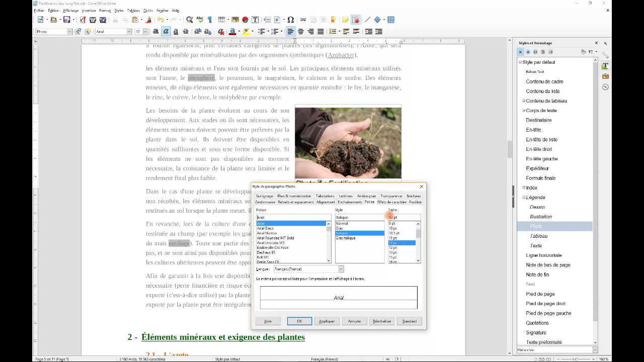Select Page Styles icon in sidebar

(x=543, y=52)
